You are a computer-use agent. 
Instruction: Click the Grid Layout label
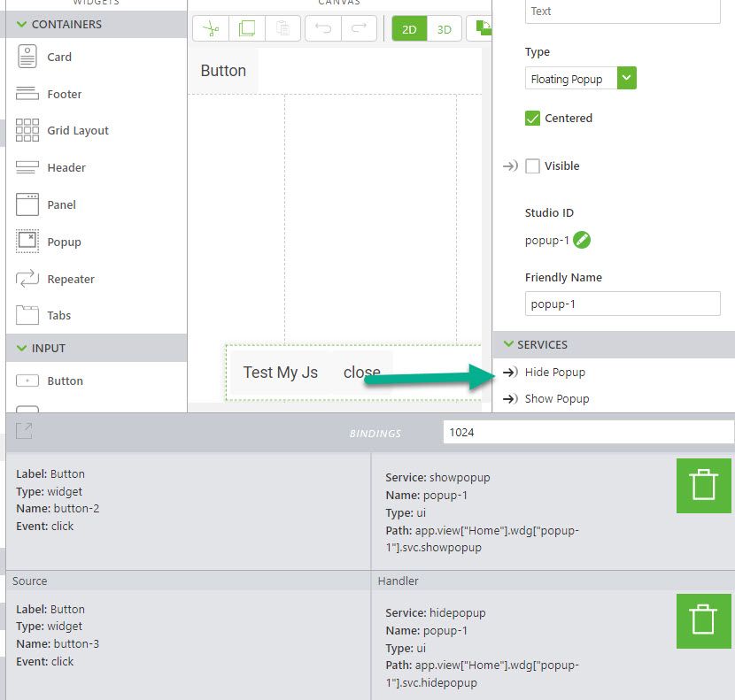78,130
